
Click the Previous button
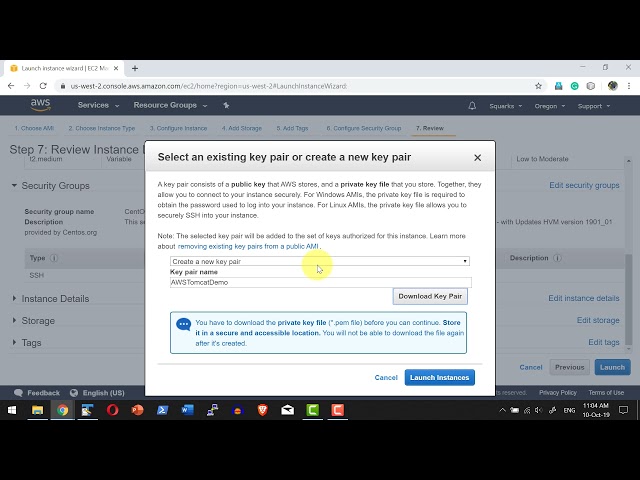point(569,367)
